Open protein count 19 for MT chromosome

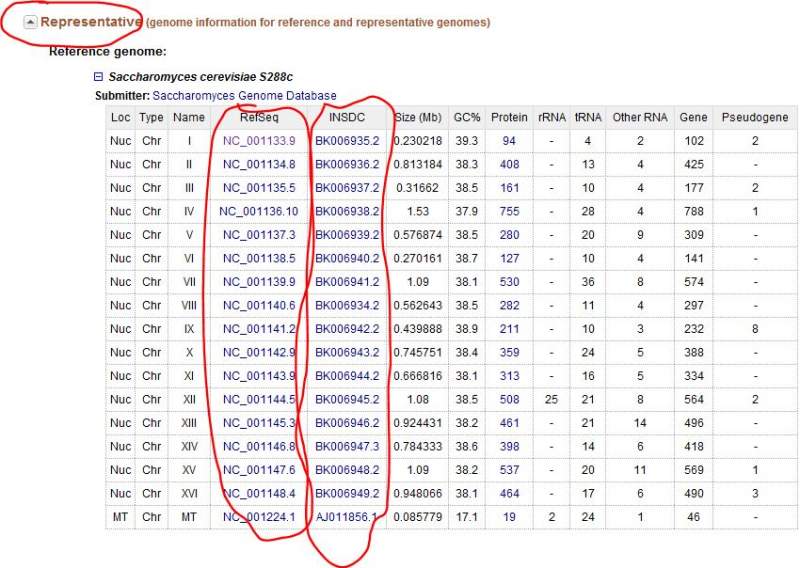point(509,517)
